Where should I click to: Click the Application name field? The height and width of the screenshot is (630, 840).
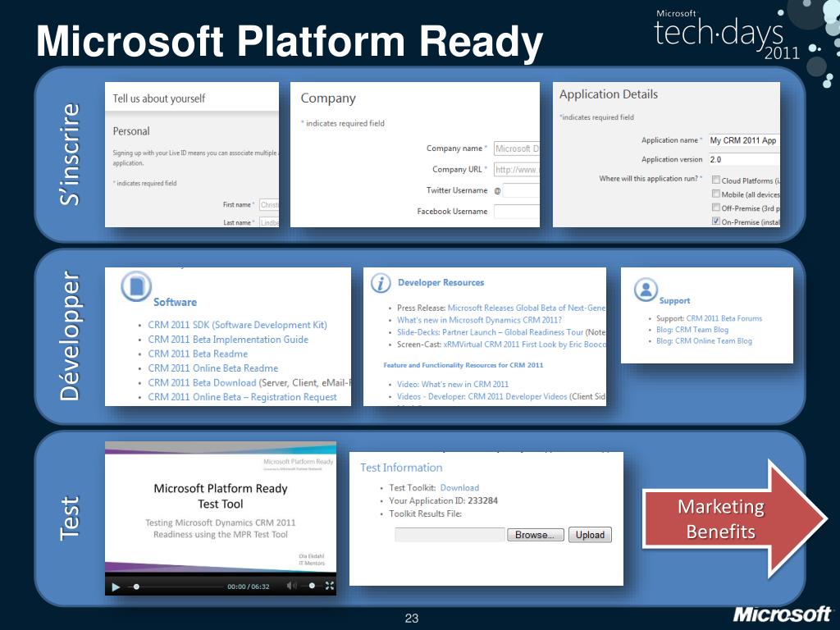744,140
